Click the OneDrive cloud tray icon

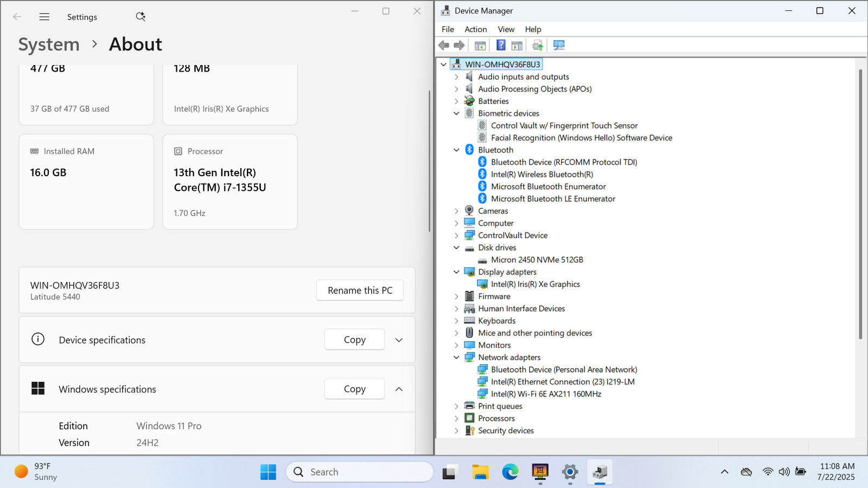coord(746,472)
